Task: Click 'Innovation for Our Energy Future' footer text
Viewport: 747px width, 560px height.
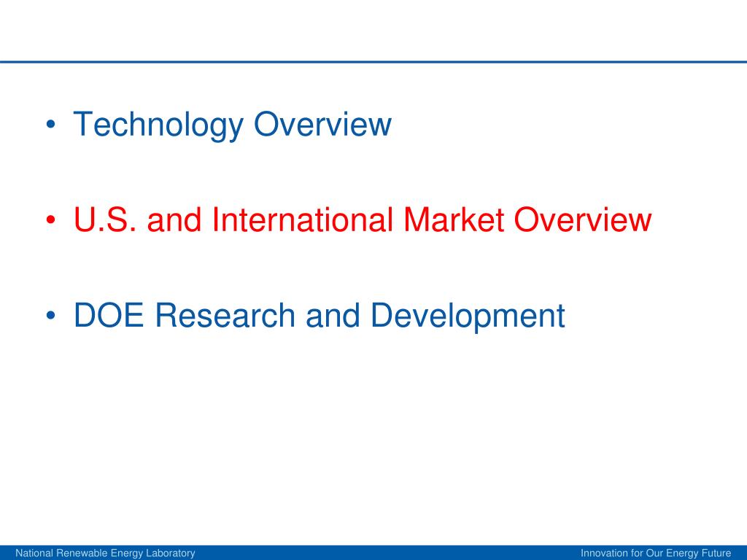Action: [x=656, y=553]
